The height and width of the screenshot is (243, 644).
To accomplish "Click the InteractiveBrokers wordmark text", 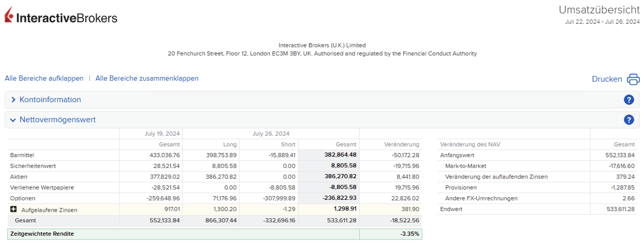I will [67, 18].
